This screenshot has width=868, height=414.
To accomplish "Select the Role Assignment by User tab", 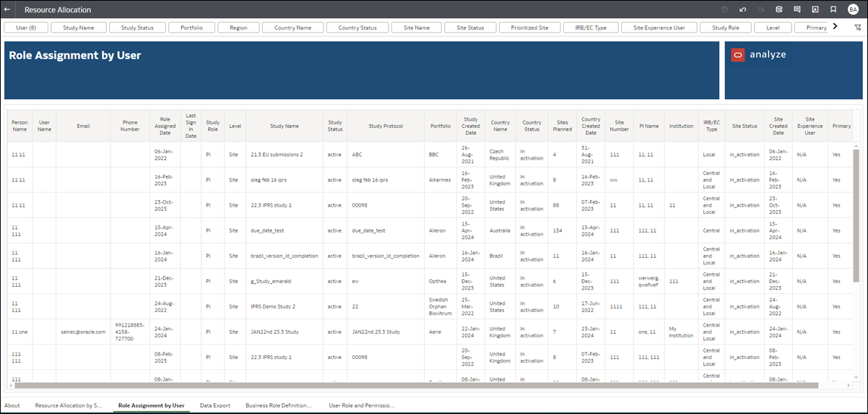I will [x=152, y=405].
